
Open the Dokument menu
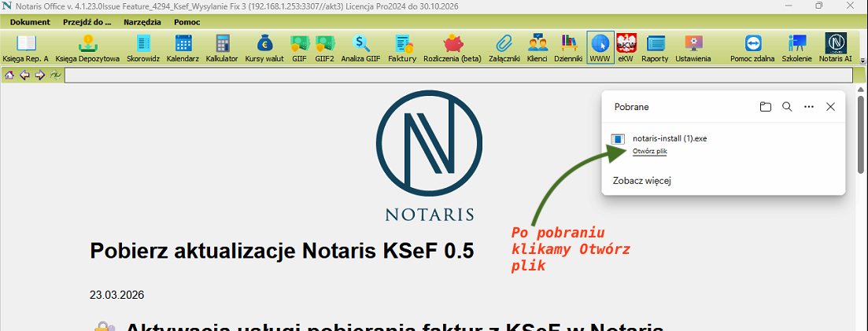point(30,22)
